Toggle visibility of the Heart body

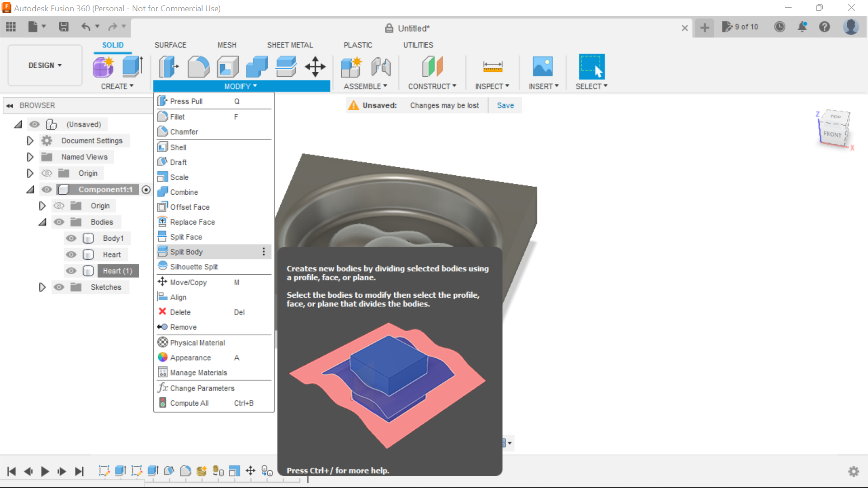(x=71, y=254)
